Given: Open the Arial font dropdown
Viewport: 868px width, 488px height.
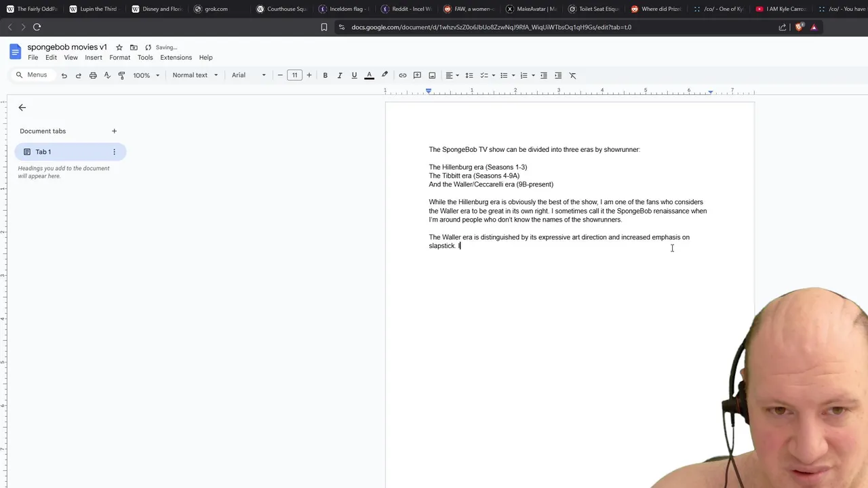Looking at the screenshot, I should point(249,75).
